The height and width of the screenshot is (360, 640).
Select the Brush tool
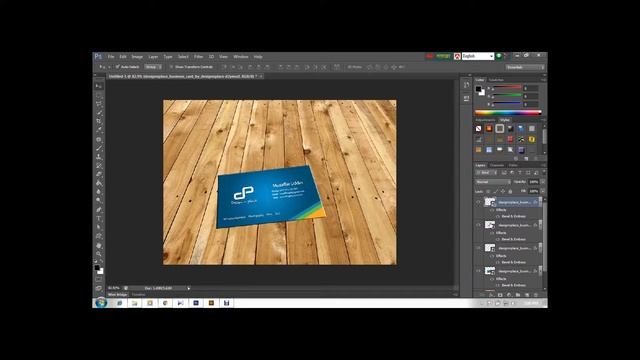point(99,148)
